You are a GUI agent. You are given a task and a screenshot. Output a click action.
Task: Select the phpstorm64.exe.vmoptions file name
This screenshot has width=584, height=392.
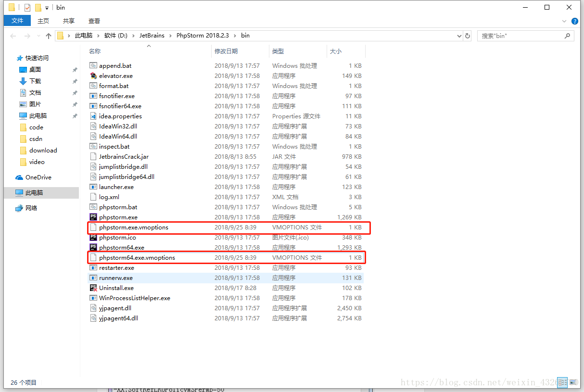[137, 257]
